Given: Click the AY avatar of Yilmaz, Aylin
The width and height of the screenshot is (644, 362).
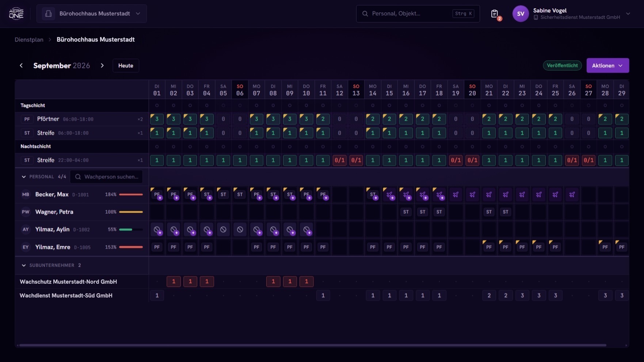Looking at the screenshot, I should (x=26, y=229).
